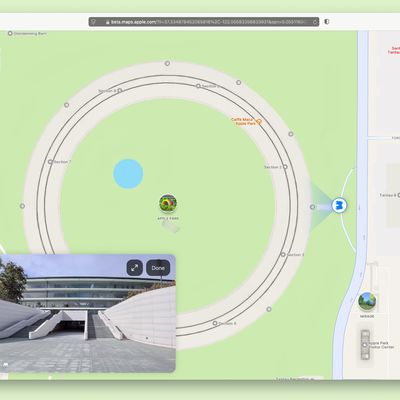The height and width of the screenshot is (400, 400).
Task: Select the Tantau 8 building label
Action: [x=388, y=195]
